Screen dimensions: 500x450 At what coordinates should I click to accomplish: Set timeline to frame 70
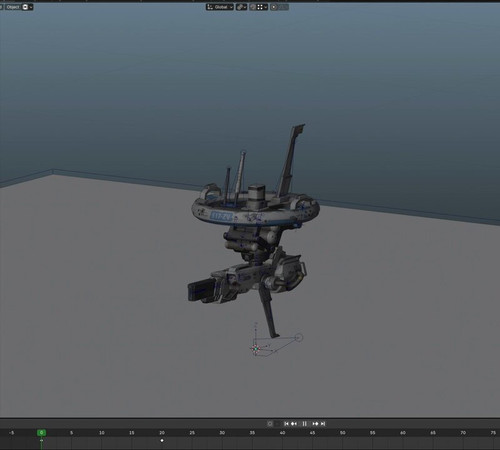point(463,433)
